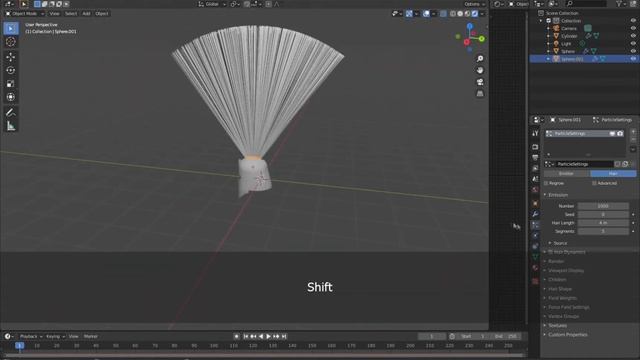Open the Object menu
The image size is (640, 360).
pyautogui.click(x=102, y=13)
